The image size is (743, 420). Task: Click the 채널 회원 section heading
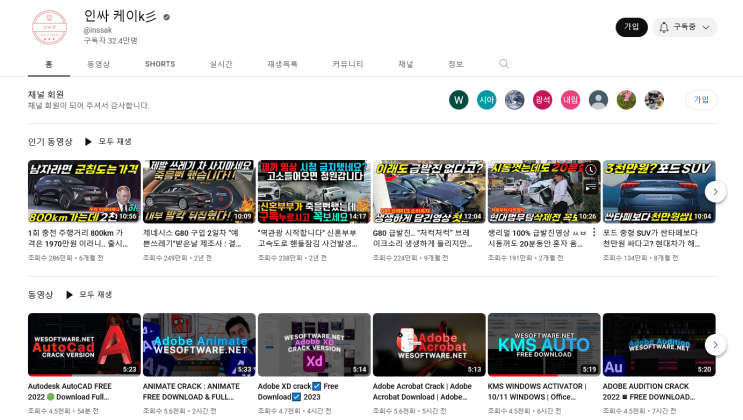45,94
